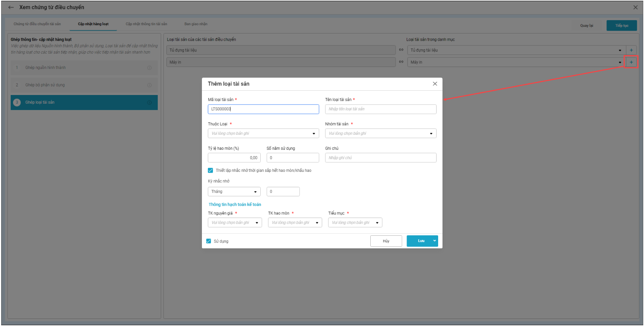Open the Nhóm tài sản dropdown
Screen dimensions: 644x326
381,133
